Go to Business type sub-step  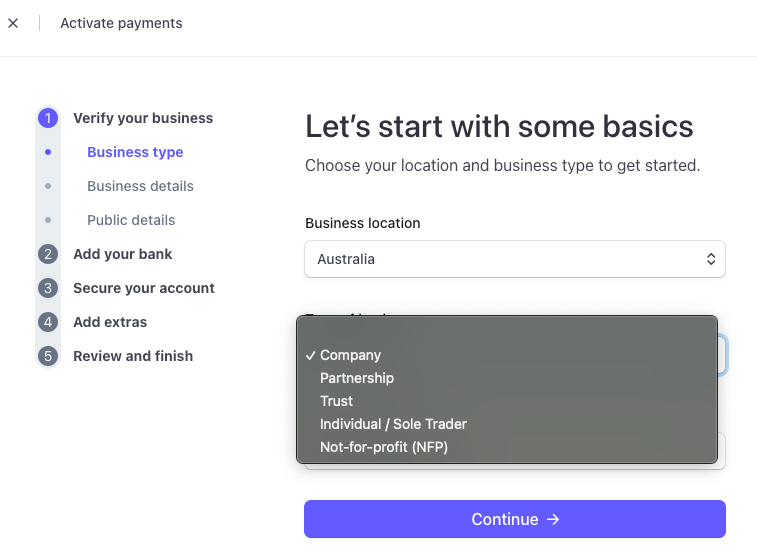point(135,152)
